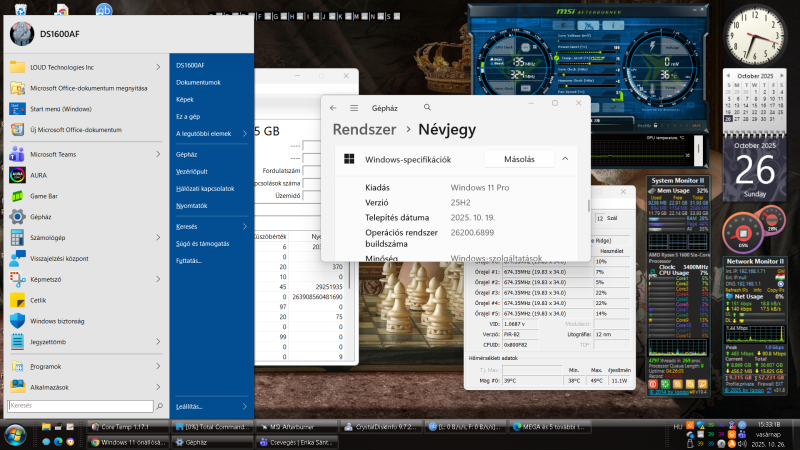Select profile slot 1 in Afterburner

point(662,126)
